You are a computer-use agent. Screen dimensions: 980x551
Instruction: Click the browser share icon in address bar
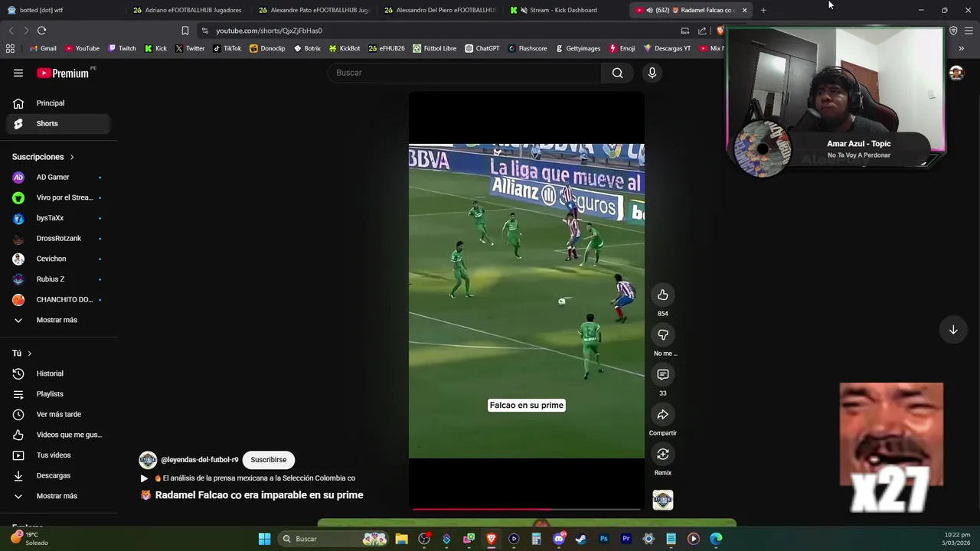(x=702, y=31)
